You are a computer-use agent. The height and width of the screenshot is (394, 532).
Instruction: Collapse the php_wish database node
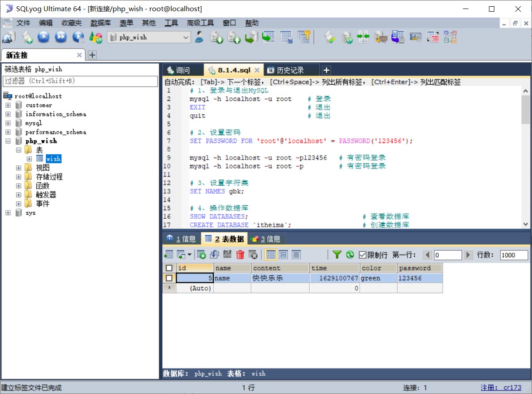[8, 141]
